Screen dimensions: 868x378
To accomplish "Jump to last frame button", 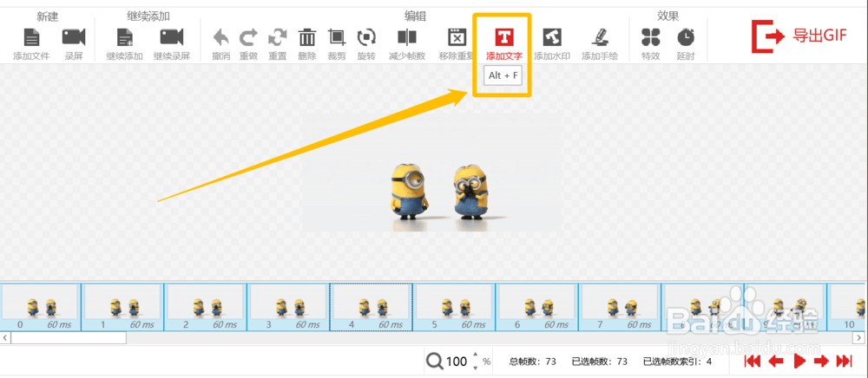I will click(844, 362).
